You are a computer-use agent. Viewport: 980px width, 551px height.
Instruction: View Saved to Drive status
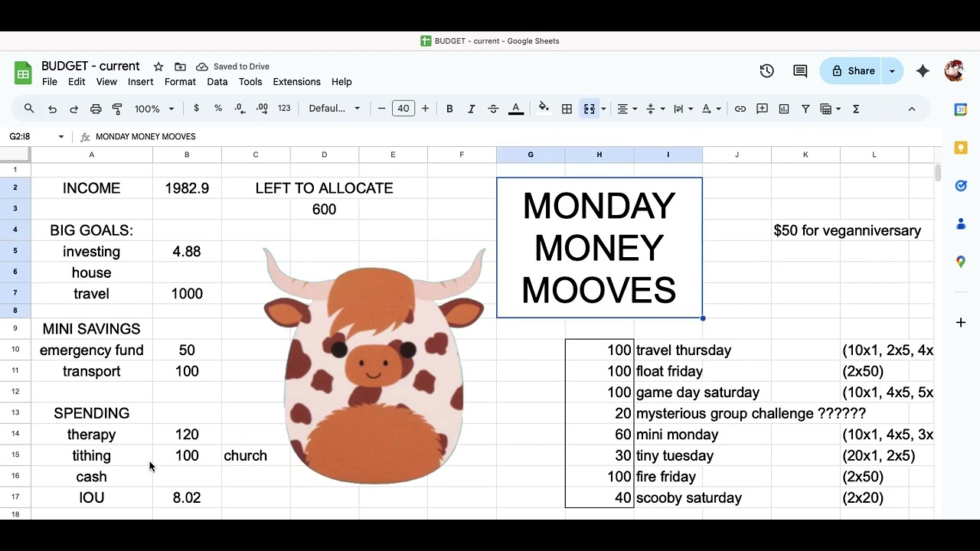coord(233,67)
